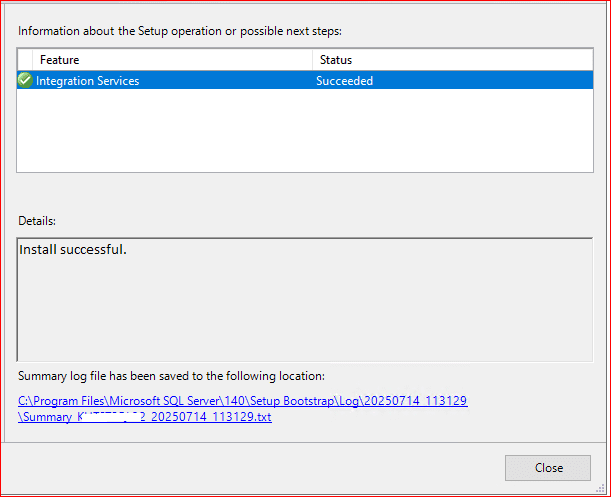Image resolution: width=611 pixels, height=497 pixels.
Task: Click the green success checkmark icon
Action: point(25,81)
